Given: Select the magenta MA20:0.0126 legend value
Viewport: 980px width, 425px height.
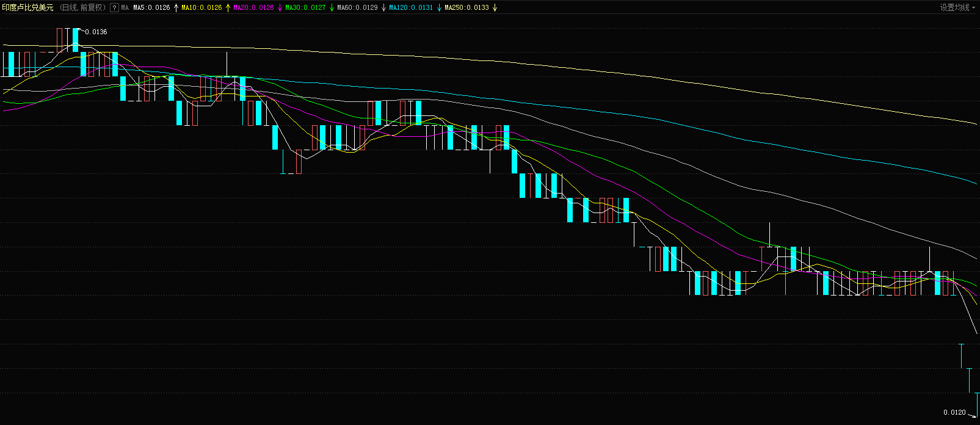Looking at the screenshot, I should pyautogui.click(x=253, y=8).
